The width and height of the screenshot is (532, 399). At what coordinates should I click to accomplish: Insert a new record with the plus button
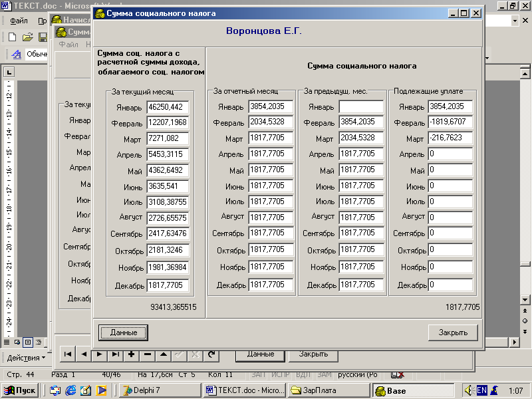(131, 354)
